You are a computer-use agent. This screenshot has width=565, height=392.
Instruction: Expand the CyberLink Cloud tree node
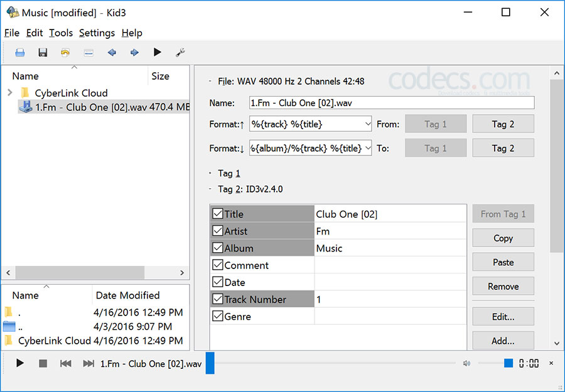tap(10, 93)
